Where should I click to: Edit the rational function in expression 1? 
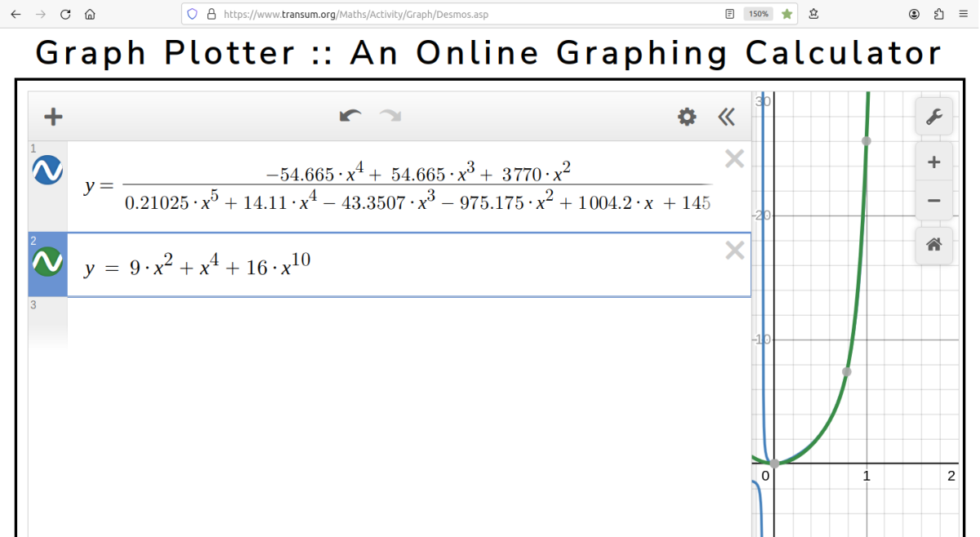(x=398, y=186)
